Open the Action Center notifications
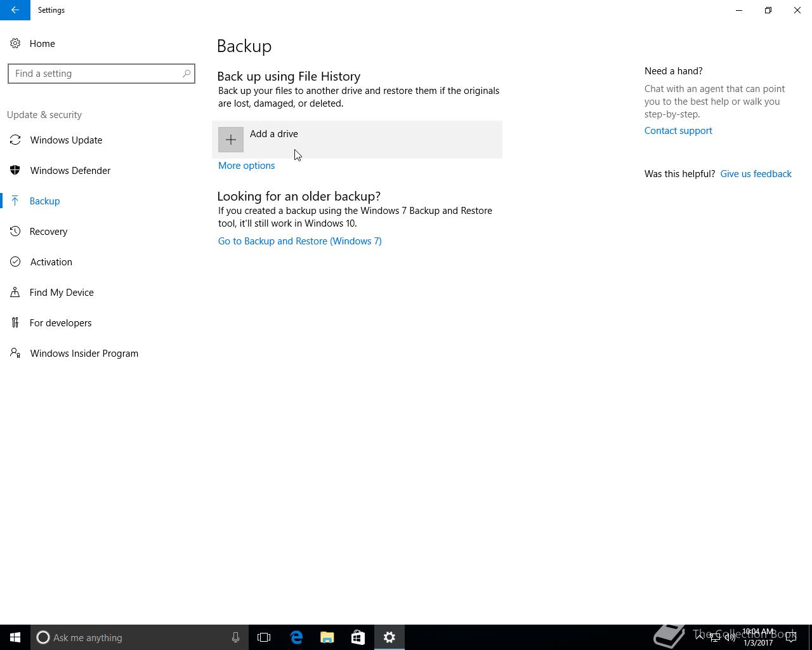Viewport: 812px width, 650px height. click(x=791, y=637)
